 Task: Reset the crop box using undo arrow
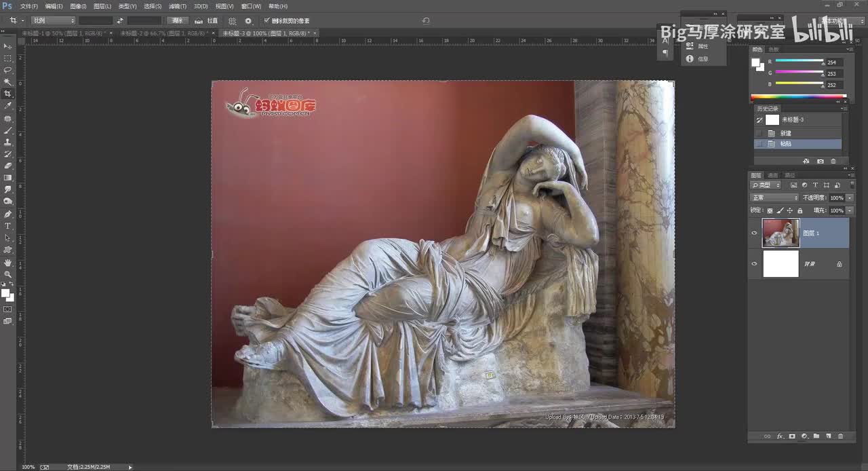(426, 20)
